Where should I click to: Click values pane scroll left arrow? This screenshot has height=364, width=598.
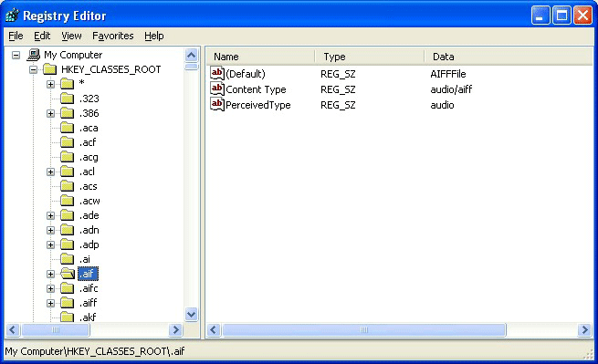(x=214, y=329)
